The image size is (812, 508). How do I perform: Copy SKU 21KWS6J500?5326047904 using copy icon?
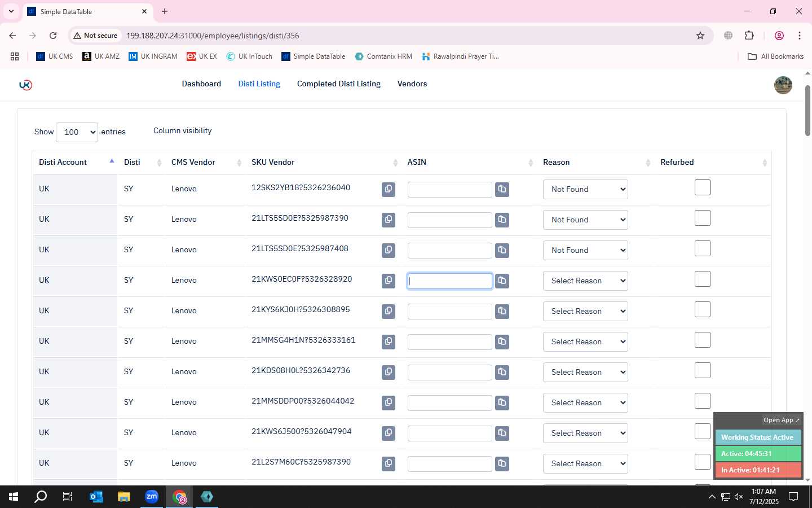point(389,433)
